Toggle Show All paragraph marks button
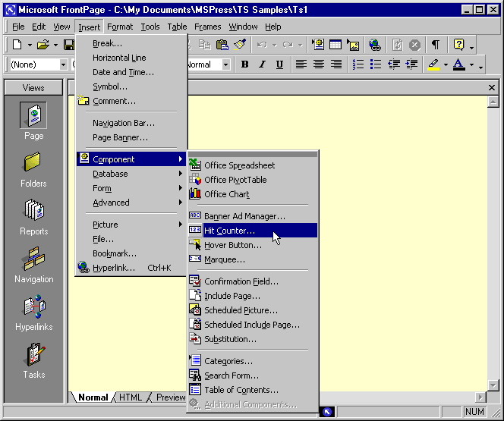Screen dimensions: 504x421 click(x=435, y=46)
